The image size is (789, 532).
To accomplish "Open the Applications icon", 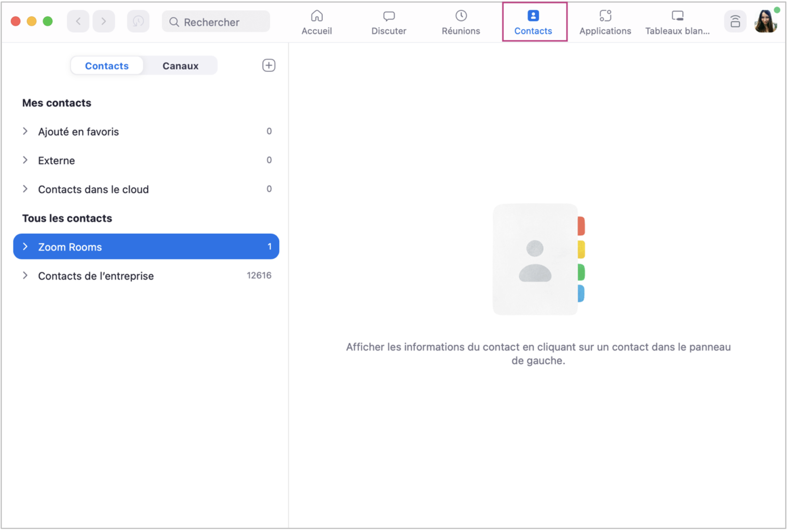I will click(x=605, y=16).
